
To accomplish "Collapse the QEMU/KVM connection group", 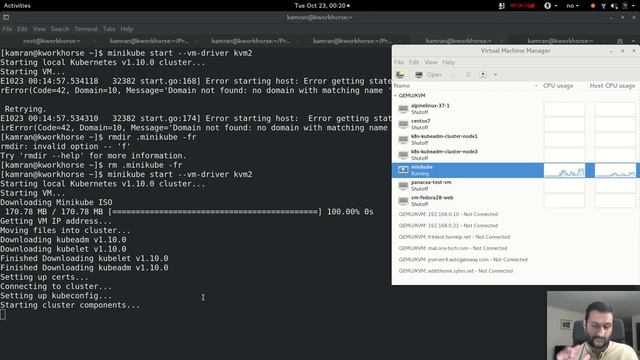I will point(396,96).
